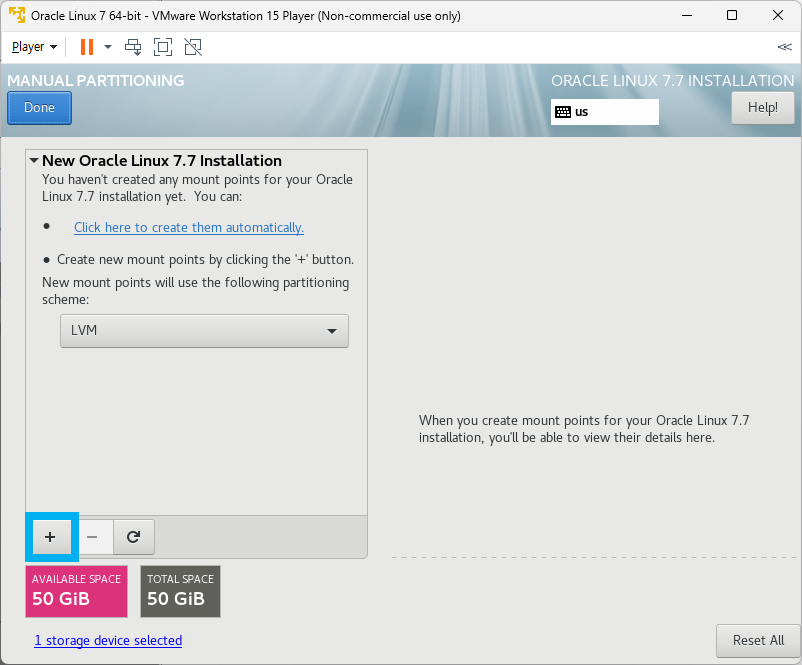This screenshot has width=802, height=665.
Task: Open the power options dropdown arrow
Action: (x=107, y=47)
